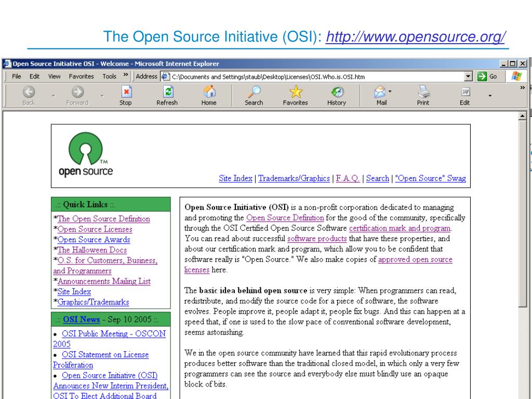
Task: Open the Mail envelope icon
Action: pos(380,92)
